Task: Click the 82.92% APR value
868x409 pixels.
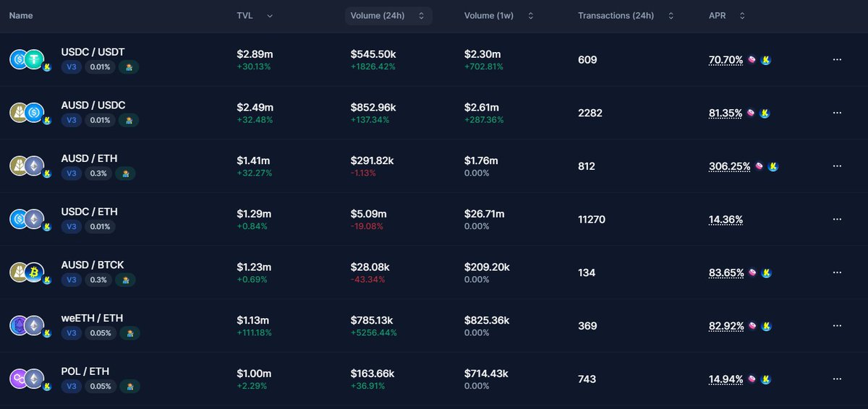Action: coord(726,326)
